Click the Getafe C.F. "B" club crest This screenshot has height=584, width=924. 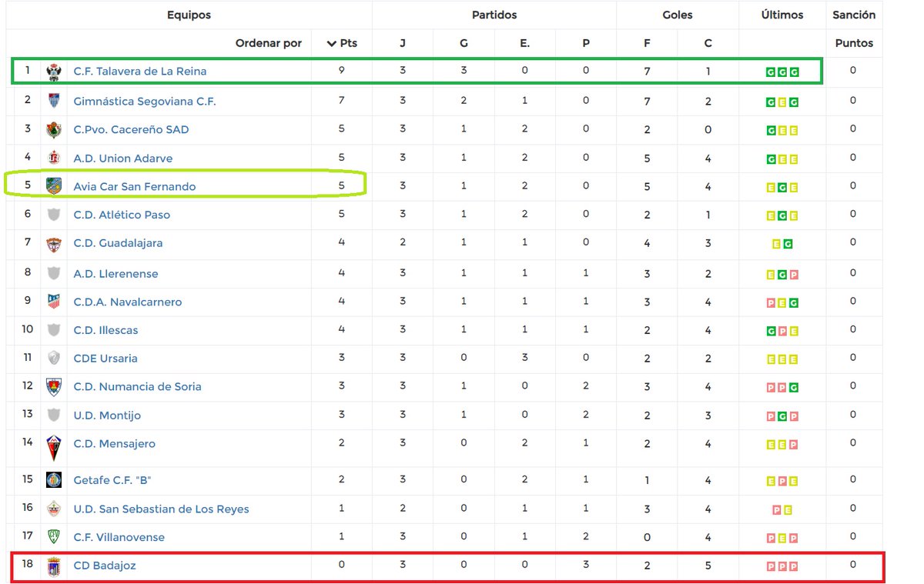point(53,479)
